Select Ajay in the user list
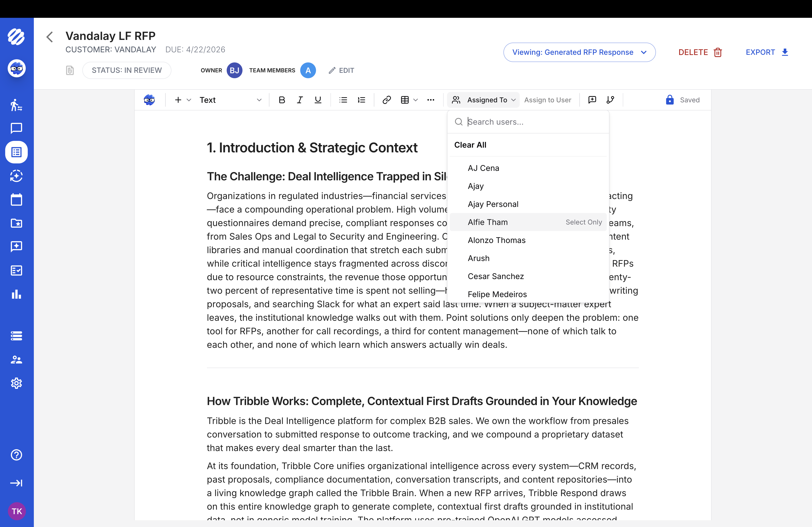This screenshot has width=812, height=527. pyautogui.click(x=528, y=186)
